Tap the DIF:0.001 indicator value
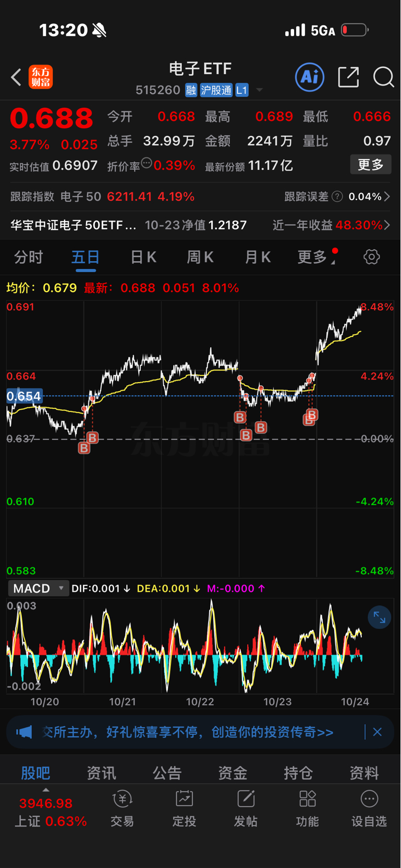401x868 pixels. click(x=101, y=589)
